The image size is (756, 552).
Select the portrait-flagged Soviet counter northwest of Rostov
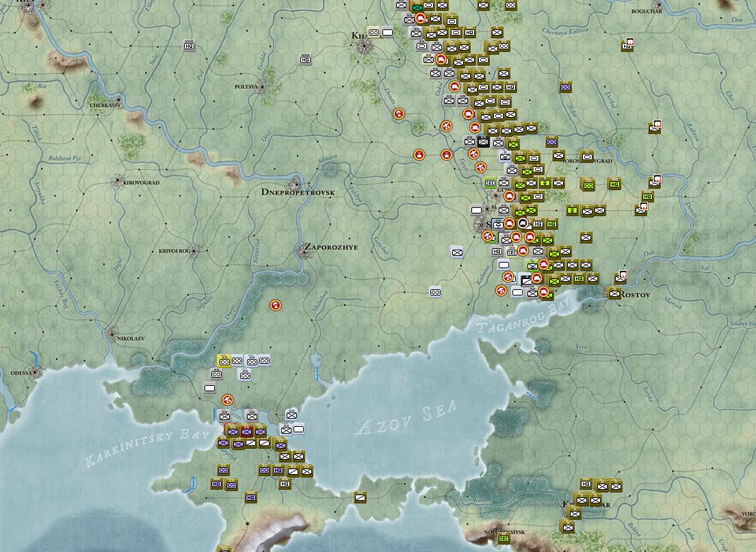621,278
